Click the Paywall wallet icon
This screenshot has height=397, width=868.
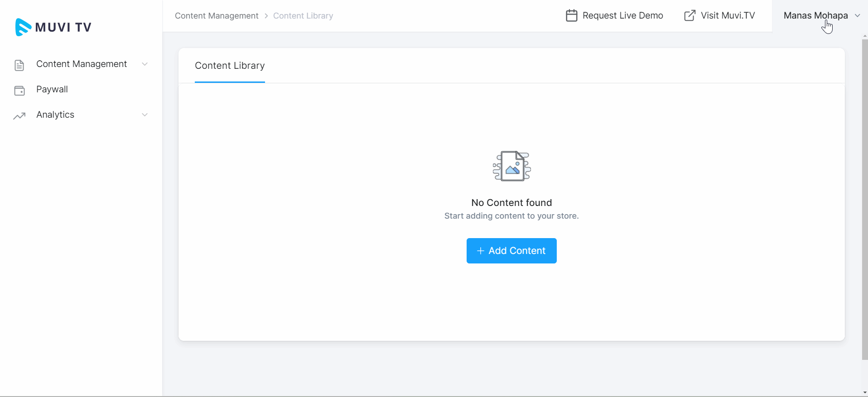coord(19,91)
